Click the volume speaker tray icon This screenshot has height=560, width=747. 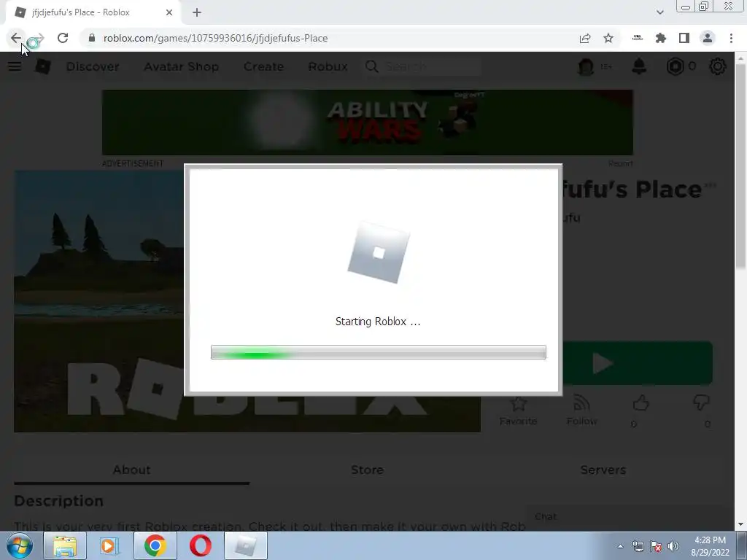pos(673,546)
